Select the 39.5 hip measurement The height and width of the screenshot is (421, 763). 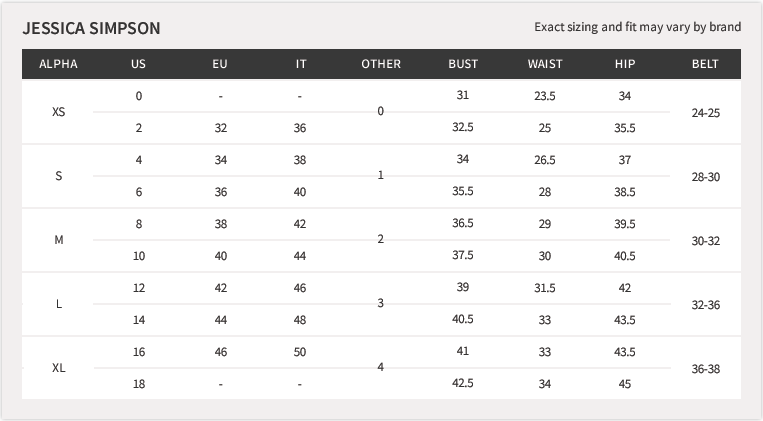[625, 224]
